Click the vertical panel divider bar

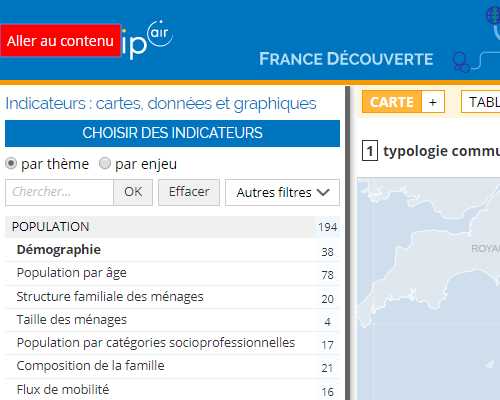[x=348, y=243]
